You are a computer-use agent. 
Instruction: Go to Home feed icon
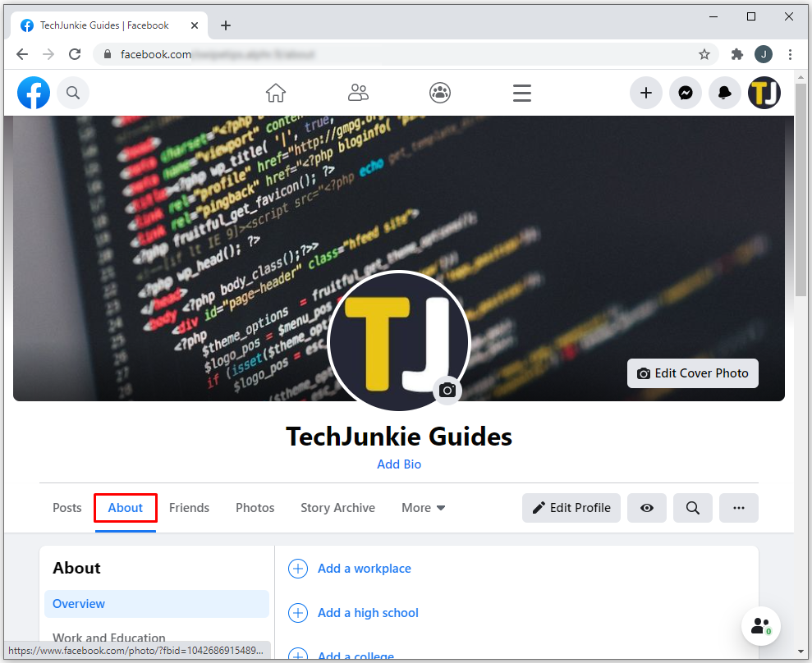click(x=276, y=93)
